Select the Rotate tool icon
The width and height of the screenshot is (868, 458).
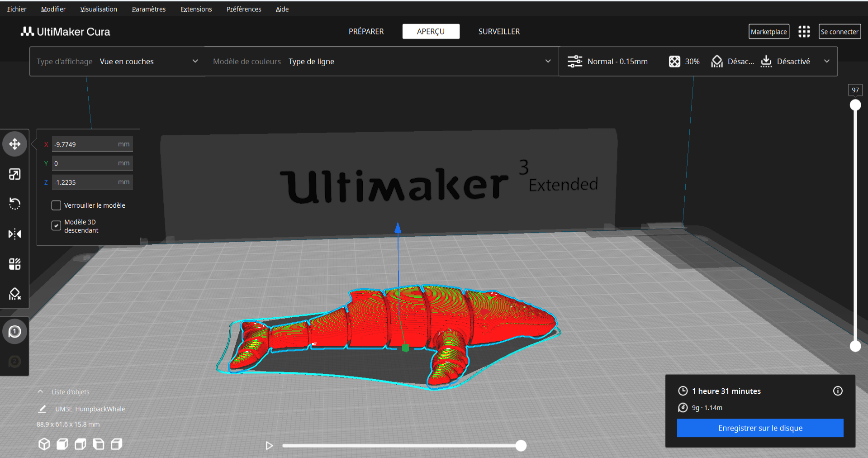(15, 204)
